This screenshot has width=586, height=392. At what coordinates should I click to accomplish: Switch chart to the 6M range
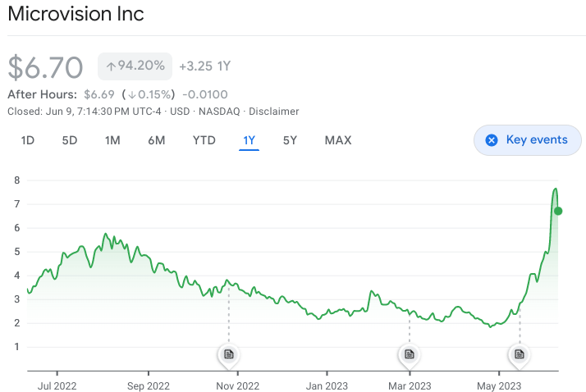[157, 140]
